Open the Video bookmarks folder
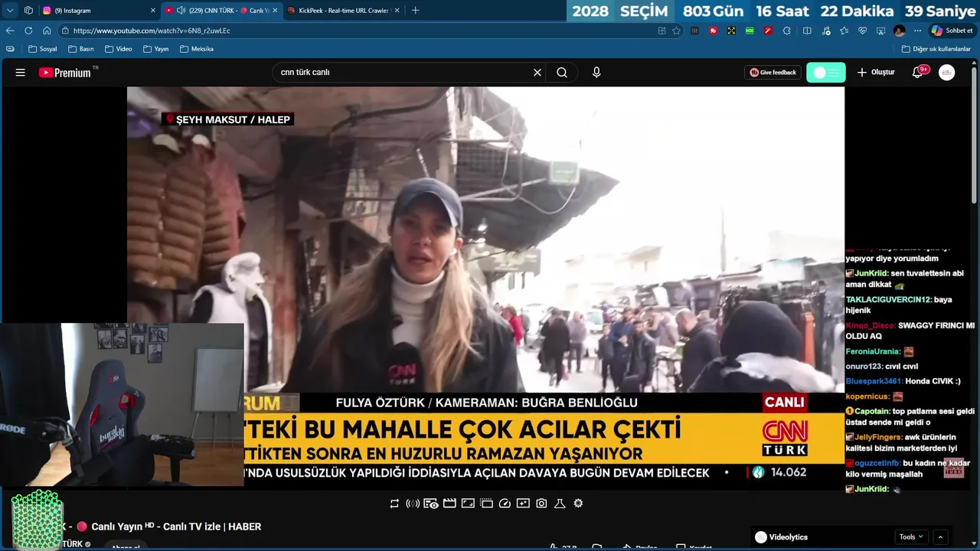 pyautogui.click(x=119, y=49)
